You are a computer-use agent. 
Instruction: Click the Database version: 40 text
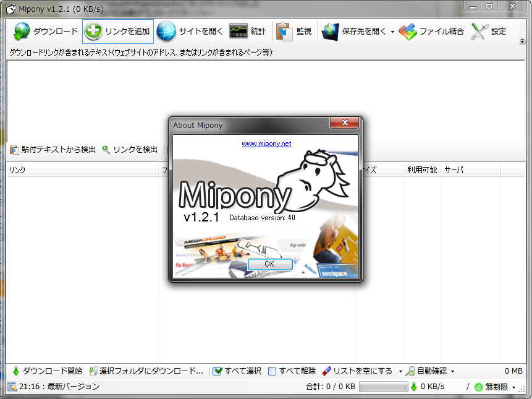(x=262, y=218)
